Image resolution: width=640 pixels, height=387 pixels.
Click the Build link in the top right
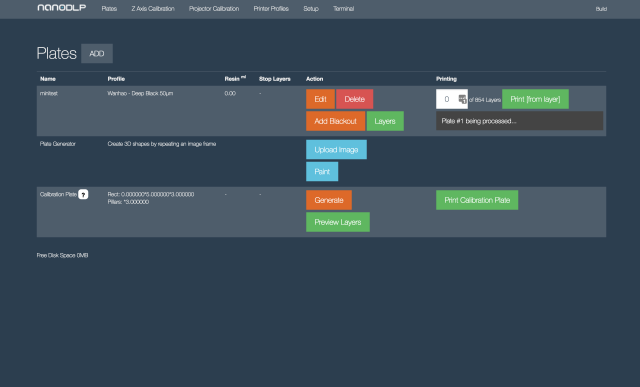601,9
